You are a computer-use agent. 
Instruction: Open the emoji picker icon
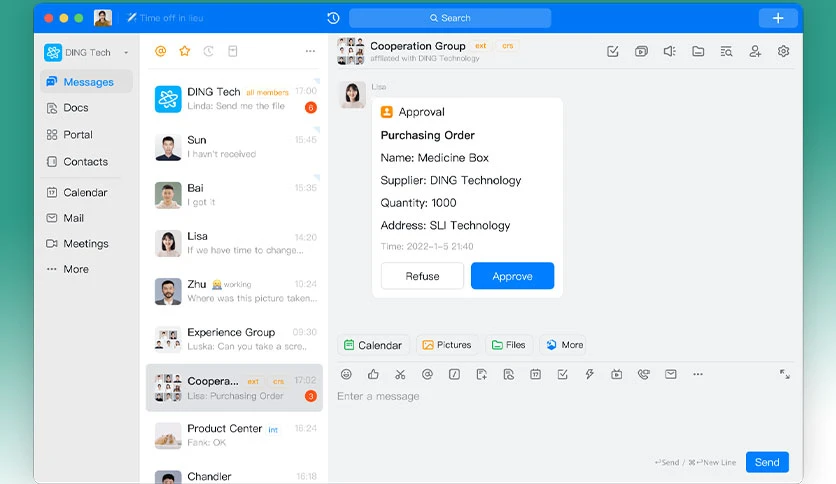(x=347, y=374)
